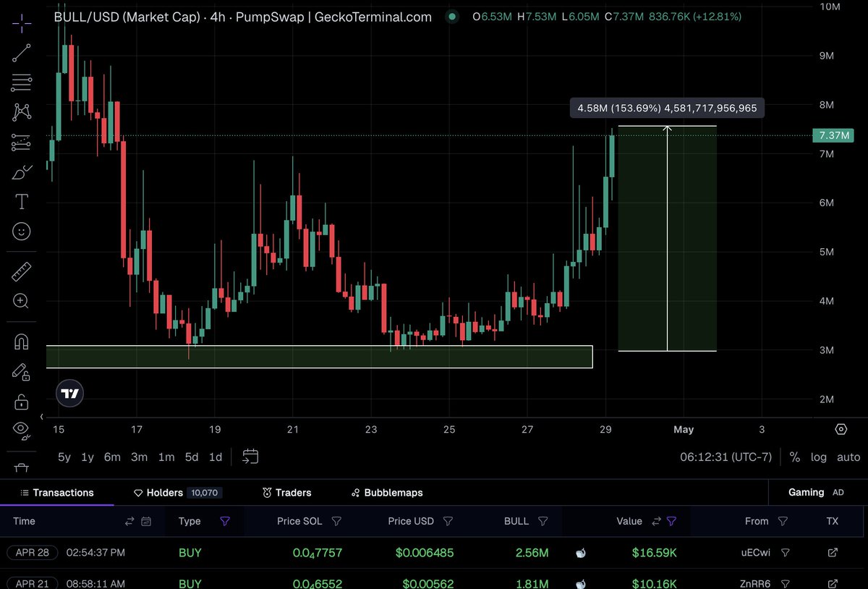This screenshot has width=868, height=589.
Task: Set chart range to 3m
Action: [x=139, y=457]
